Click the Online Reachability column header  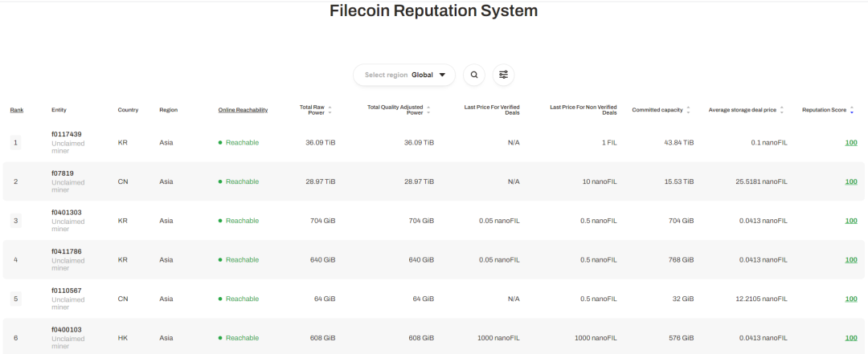(x=243, y=110)
